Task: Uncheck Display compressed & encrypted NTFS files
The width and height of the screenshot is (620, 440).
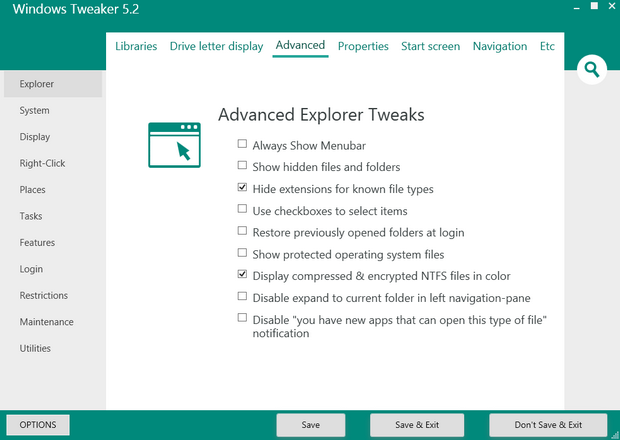Action: point(242,274)
